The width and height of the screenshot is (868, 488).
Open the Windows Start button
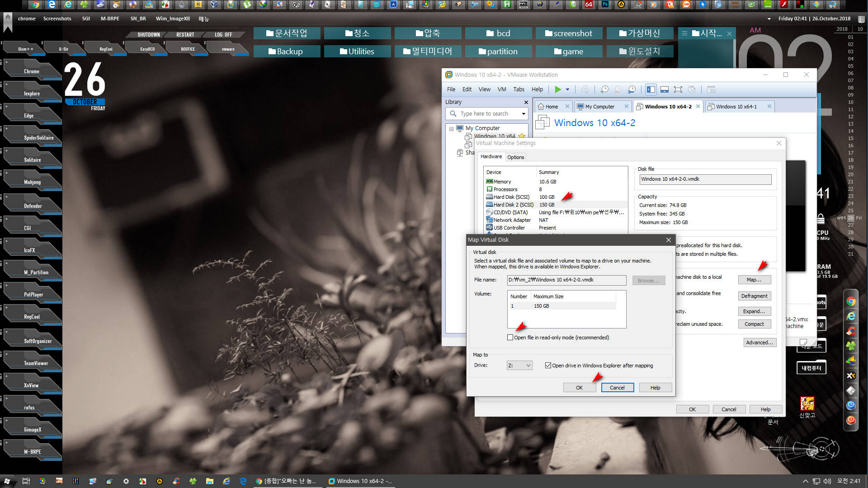point(7,481)
